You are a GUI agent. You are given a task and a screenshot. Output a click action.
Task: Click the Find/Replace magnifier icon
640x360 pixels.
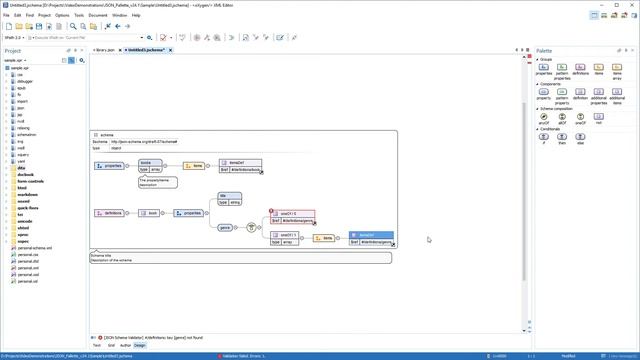(x=73, y=27)
